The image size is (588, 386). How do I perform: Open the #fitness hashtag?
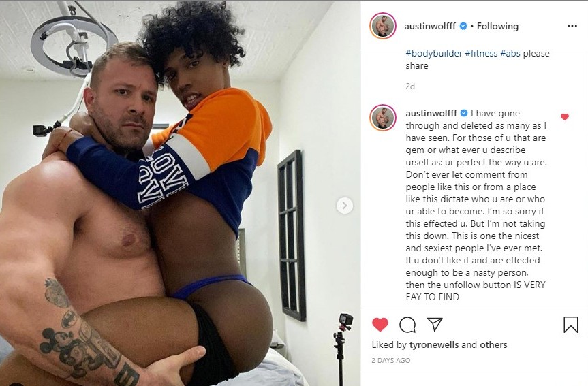click(481, 54)
